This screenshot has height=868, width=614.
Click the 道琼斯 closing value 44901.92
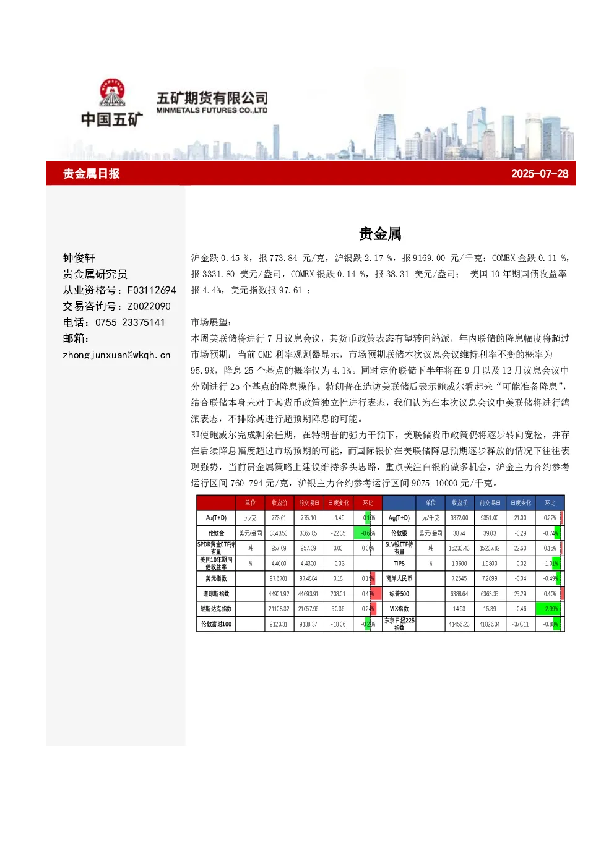click(x=279, y=593)
